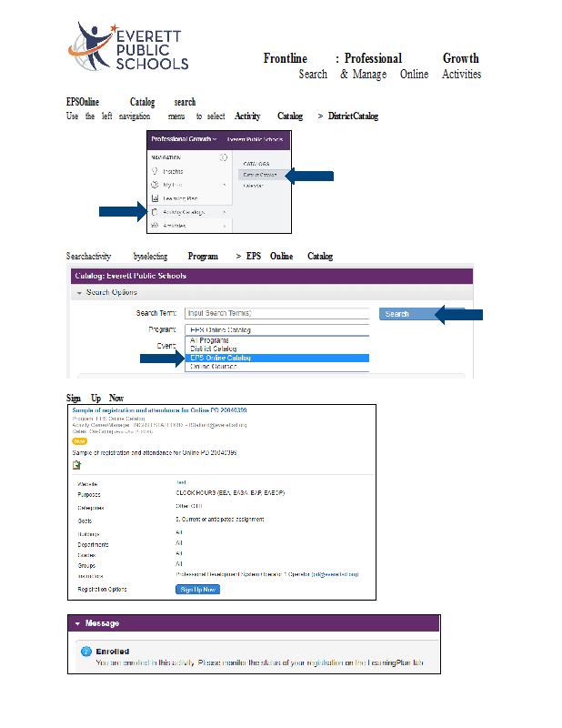Screen dimensions: 562x728
Task: Click the blue info icon beside Enrolled
Action: (86, 652)
